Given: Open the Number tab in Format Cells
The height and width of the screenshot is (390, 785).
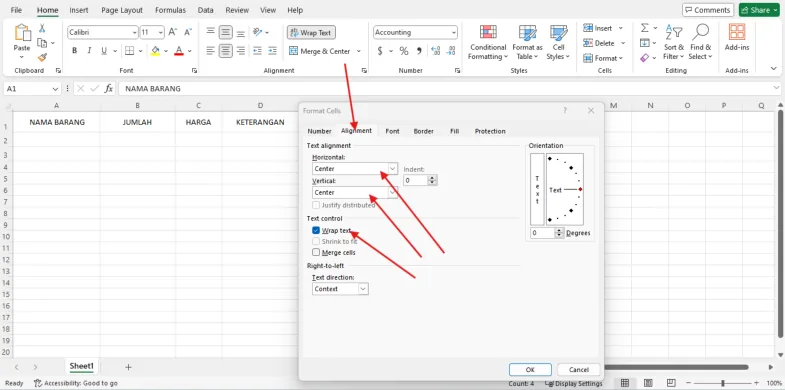Looking at the screenshot, I should [319, 131].
